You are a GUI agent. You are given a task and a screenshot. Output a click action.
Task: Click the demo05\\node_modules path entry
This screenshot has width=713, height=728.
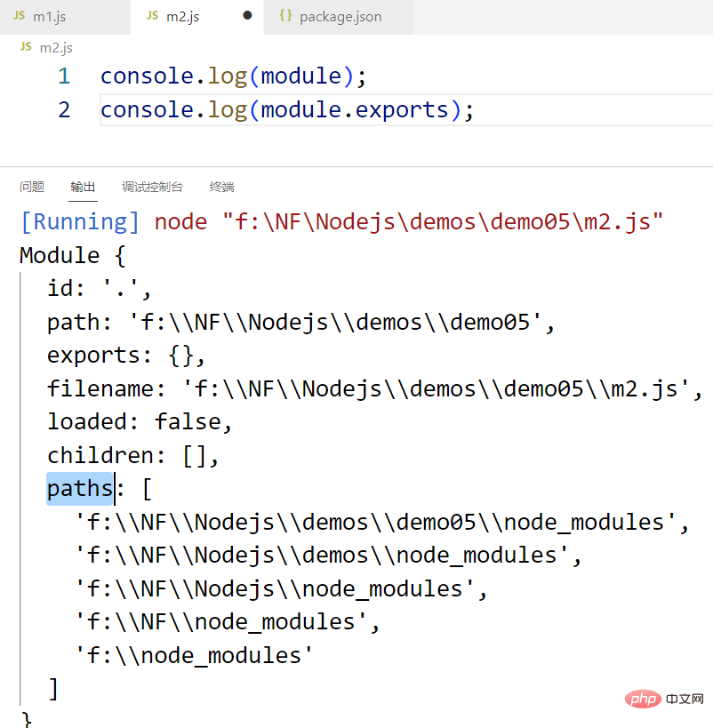[382, 523]
